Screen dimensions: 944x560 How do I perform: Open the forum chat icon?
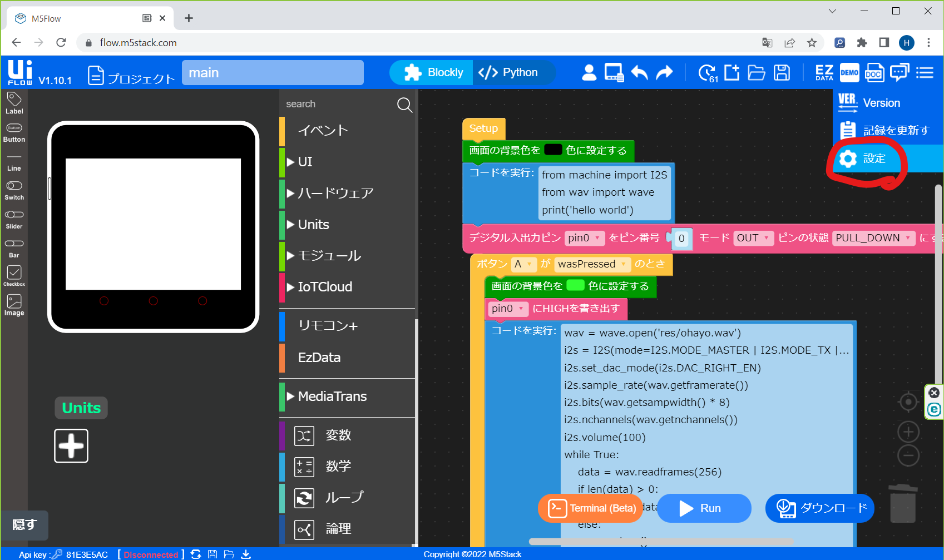899,72
